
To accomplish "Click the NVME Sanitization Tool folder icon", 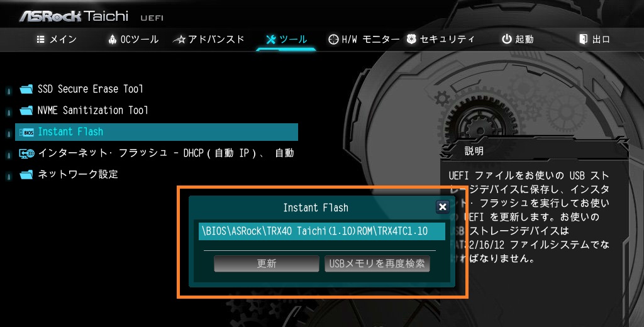I will tap(26, 111).
